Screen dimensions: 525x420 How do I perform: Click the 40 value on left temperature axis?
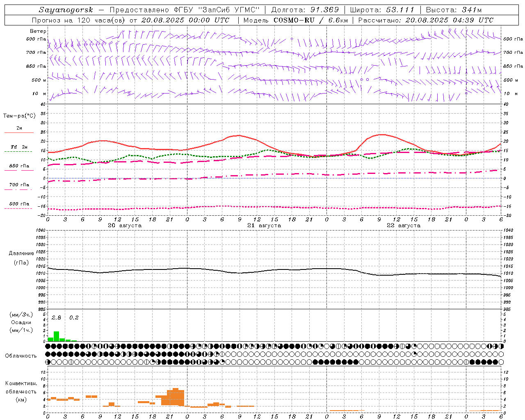tap(43, 104)
